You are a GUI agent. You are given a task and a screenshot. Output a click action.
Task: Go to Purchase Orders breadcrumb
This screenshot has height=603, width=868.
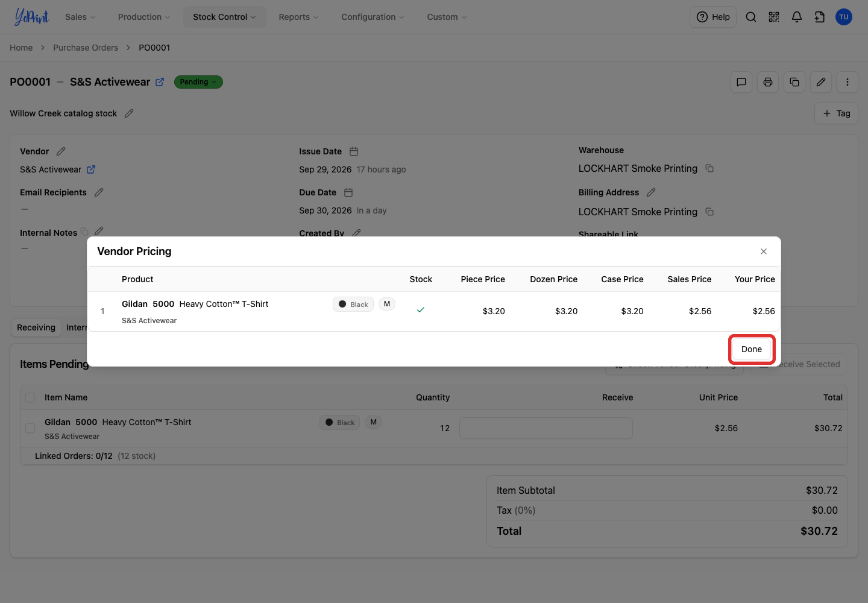pos(86,48)
